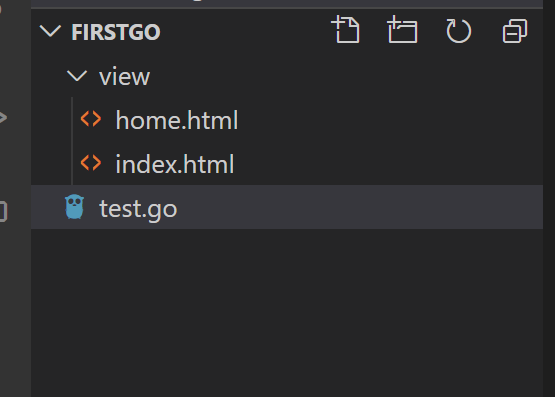The image size is (555, 397).
Task: Click the Go gopher icon beside test.go
Action: click(x=75, y=207)
